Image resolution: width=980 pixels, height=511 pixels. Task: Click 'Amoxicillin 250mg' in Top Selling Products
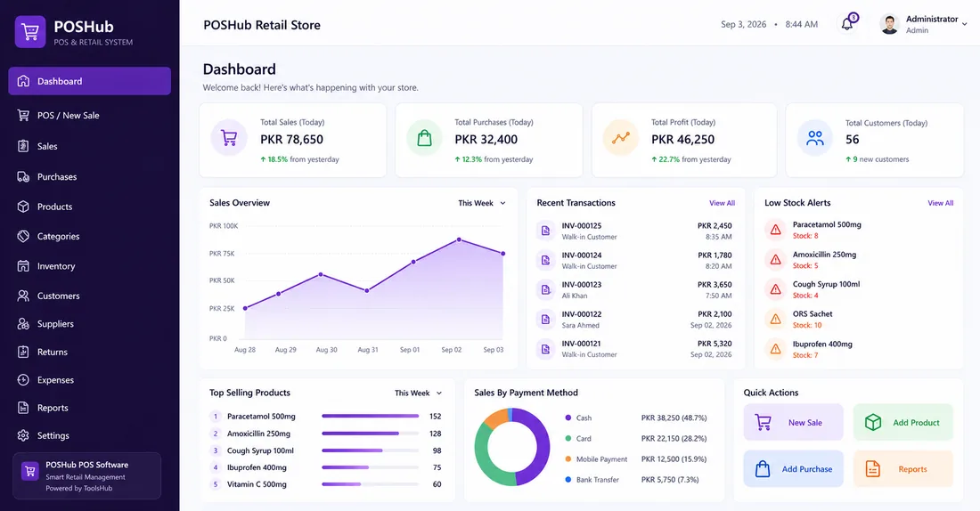pyautogui.click(x=258, y=434)
